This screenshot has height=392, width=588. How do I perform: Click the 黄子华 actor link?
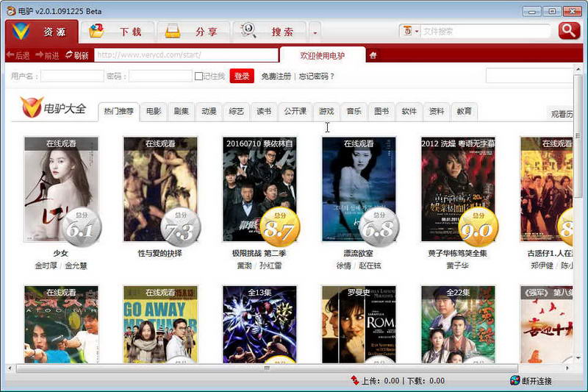[x=458, y=266]
